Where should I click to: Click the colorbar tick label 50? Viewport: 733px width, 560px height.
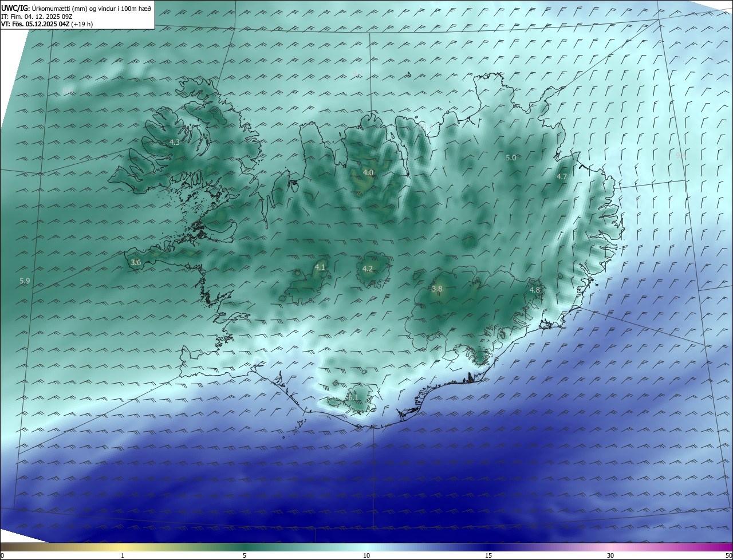point(728,555)
